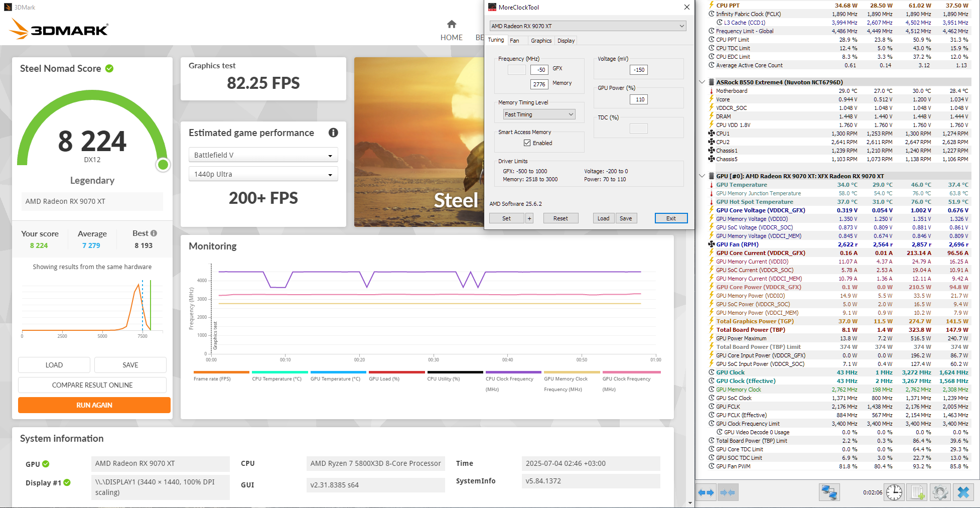Screen dimensions: 980x508
Task: Click the 3DMark logo in the header
Action: (x=58, y=29)
